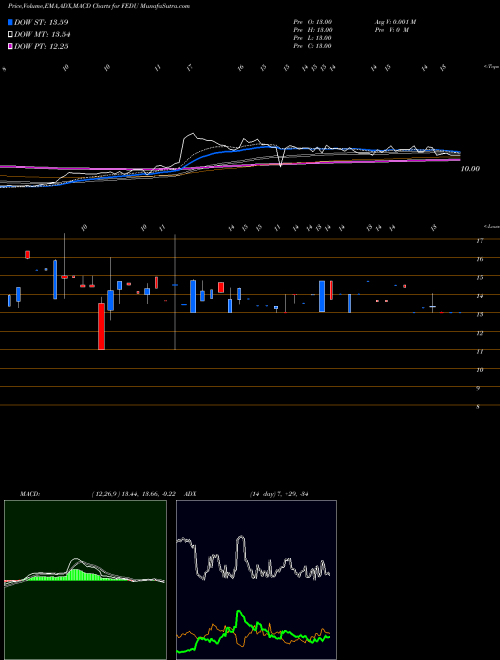Select the DOW ST: 13.59 label
The height and width of the screenshot is (660, 500).
tap(41, 22)
